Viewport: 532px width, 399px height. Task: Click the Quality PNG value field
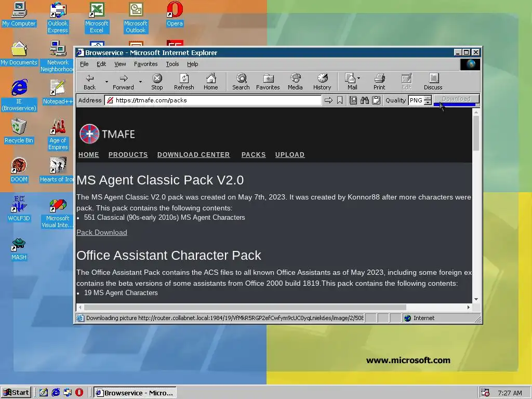coord(416,100)
